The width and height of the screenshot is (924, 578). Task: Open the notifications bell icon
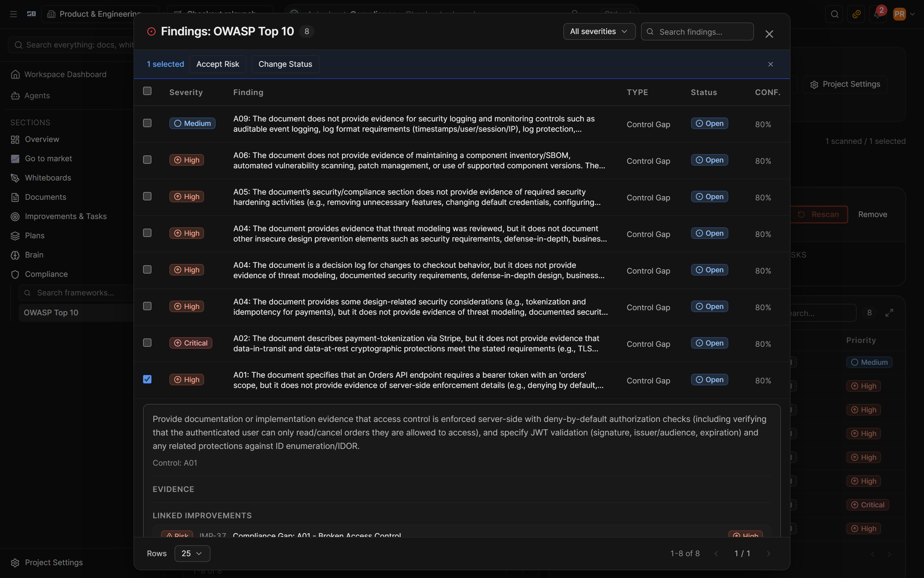tap(877, 14)
